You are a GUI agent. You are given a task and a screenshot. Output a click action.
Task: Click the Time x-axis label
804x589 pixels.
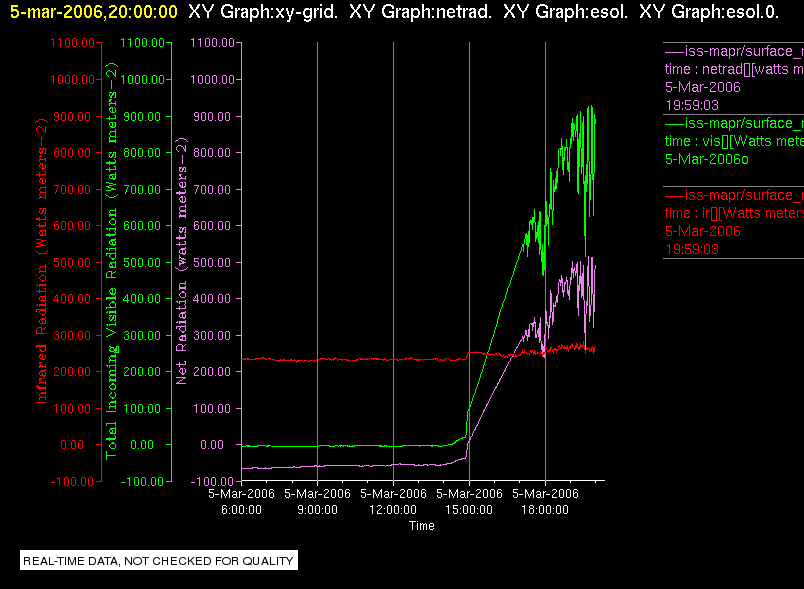[x=421, y=525]
